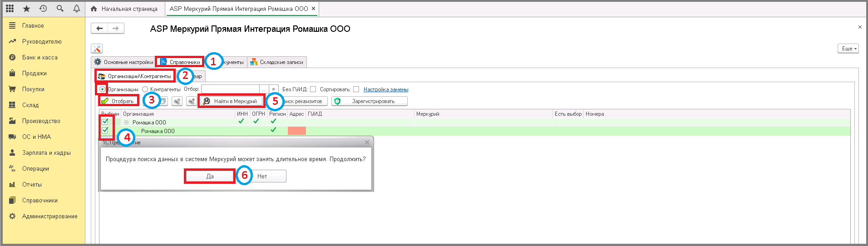Click the Отобрать button

pyautogui.click(x=118, y=101)
